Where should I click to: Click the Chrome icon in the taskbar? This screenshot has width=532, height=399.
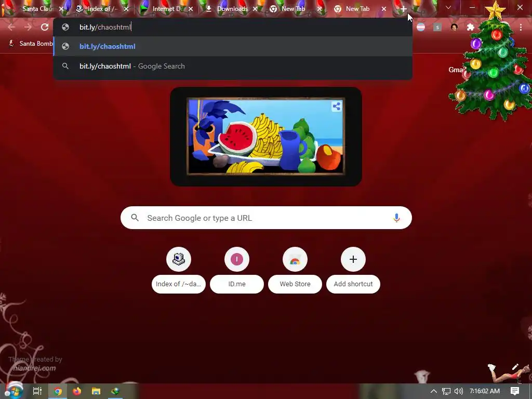58,391
